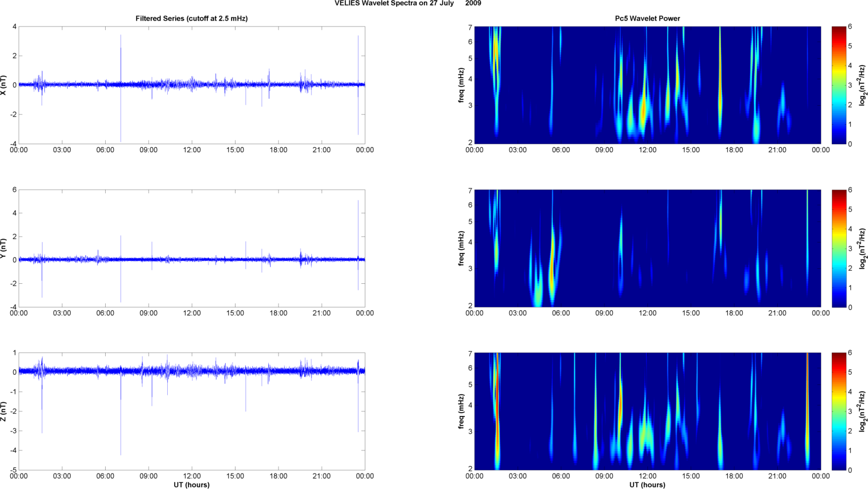Click the '3' tick on the Y spectrogram colorbar
The width and height of the screenshot is (868, 489).
(850, 249)
